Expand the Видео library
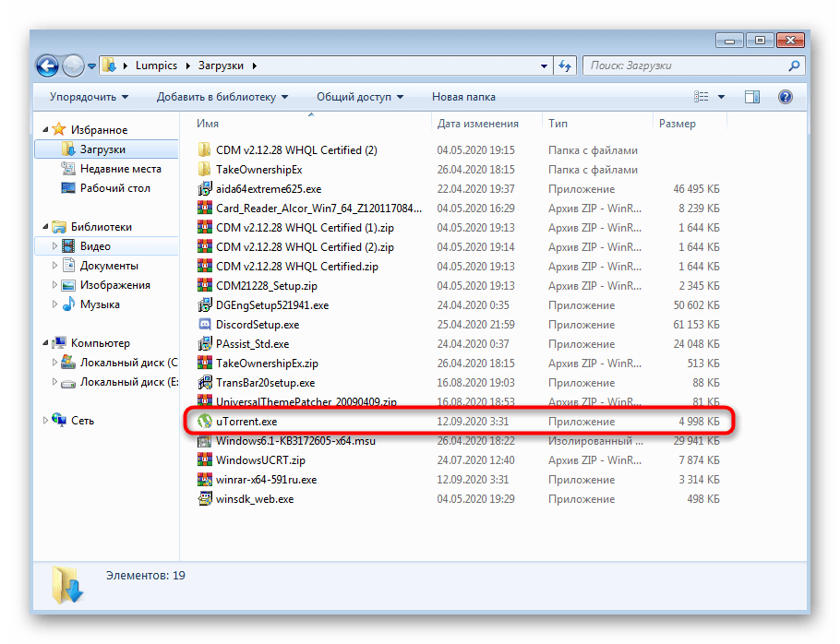Screen dimensions: 840x644 click(54, 246)
